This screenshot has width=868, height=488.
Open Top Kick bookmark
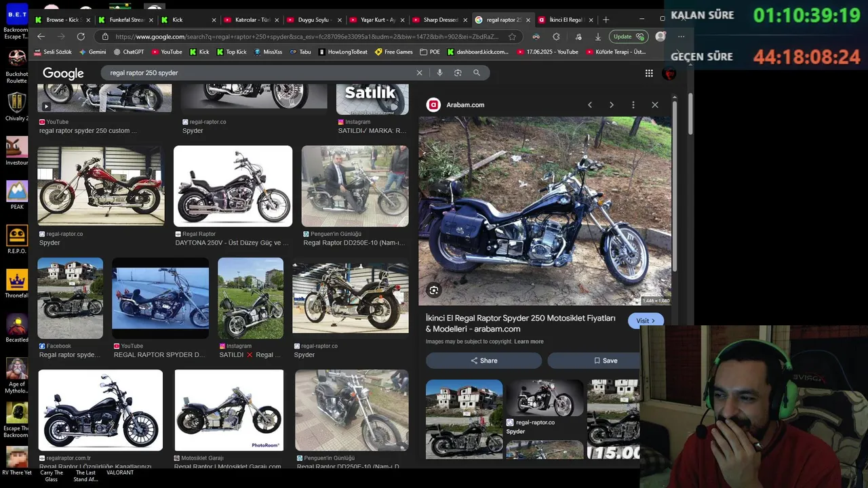pyautogui.click(x=232, y=52)
